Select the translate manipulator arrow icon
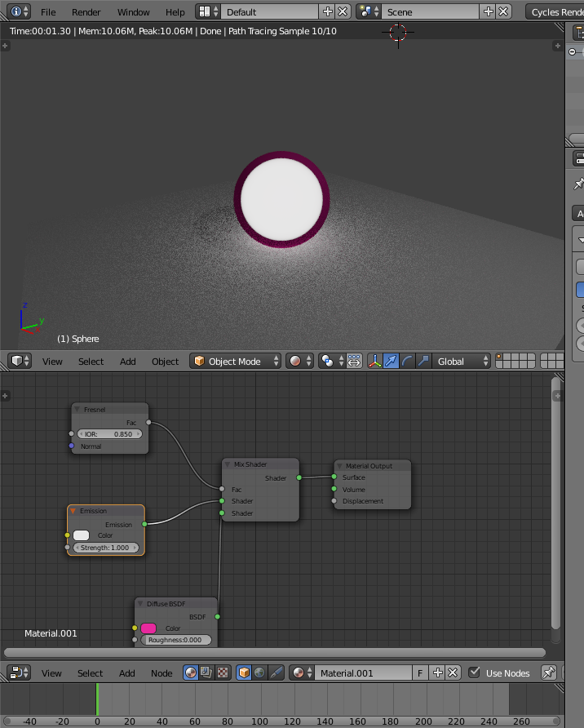Image resolution: width=584 pixels, height=728 pixels. point(391,362)
